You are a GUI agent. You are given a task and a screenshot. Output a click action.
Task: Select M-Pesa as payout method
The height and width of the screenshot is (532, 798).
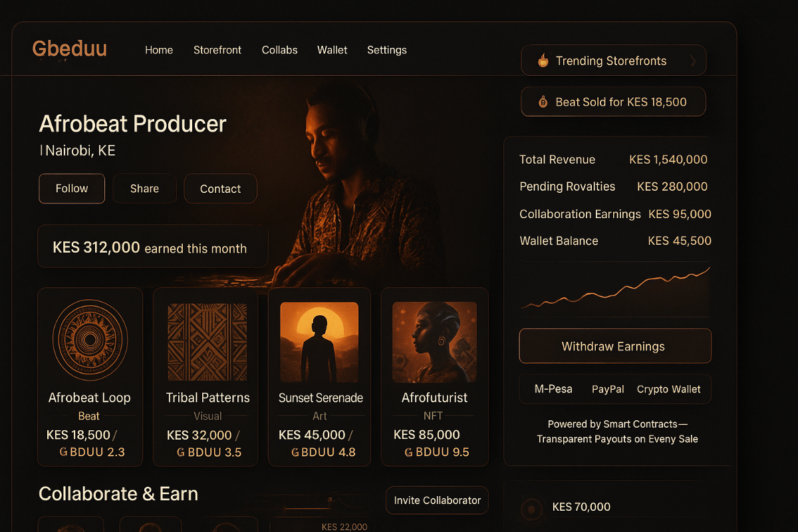click(555, 389)
